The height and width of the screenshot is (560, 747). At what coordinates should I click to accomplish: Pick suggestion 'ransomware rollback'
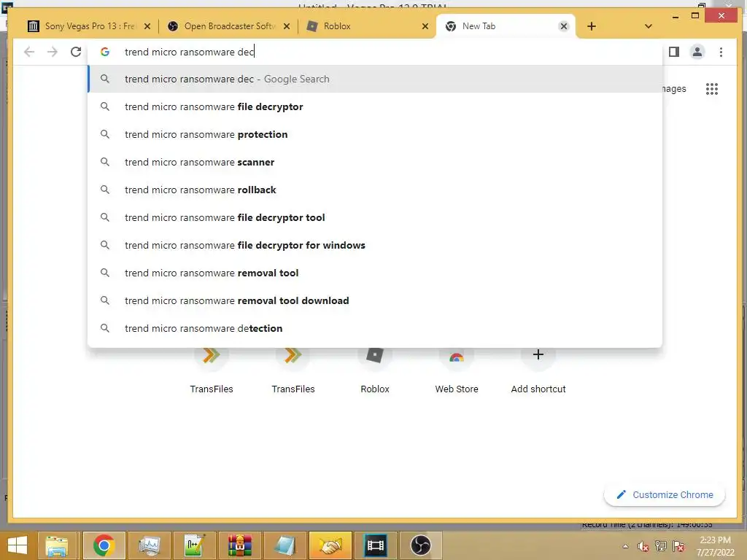tap(375, 190)
